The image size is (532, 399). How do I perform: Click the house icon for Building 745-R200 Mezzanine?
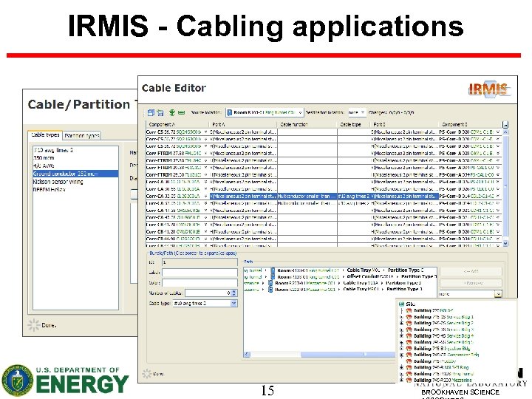click(409, 380)
